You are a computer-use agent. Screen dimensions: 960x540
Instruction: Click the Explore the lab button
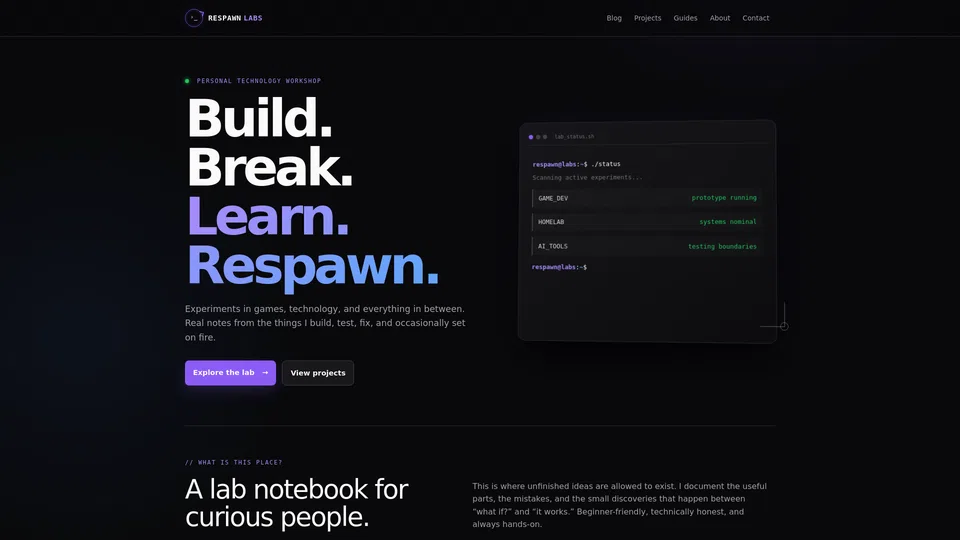(x=230, y=372)
